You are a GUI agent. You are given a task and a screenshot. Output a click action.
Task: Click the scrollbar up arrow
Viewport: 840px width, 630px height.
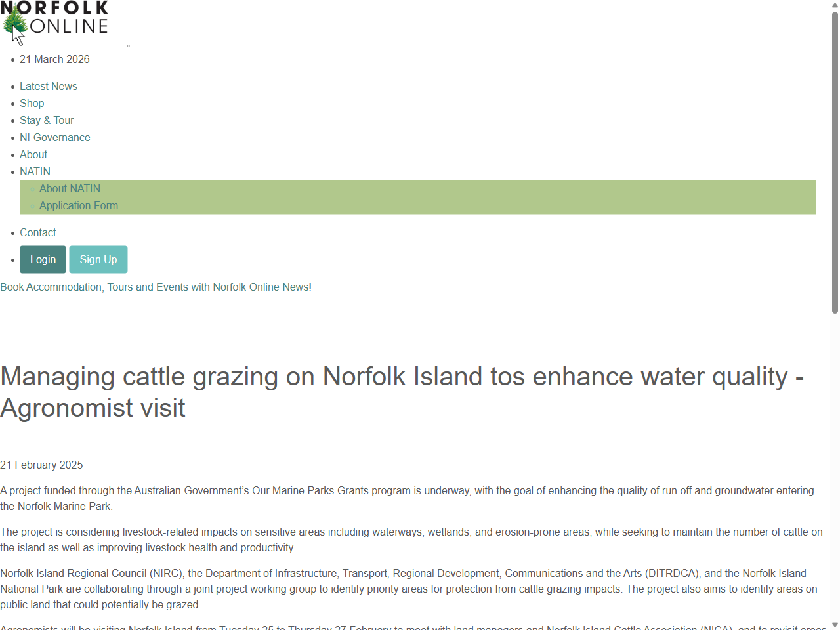point(834,5)
